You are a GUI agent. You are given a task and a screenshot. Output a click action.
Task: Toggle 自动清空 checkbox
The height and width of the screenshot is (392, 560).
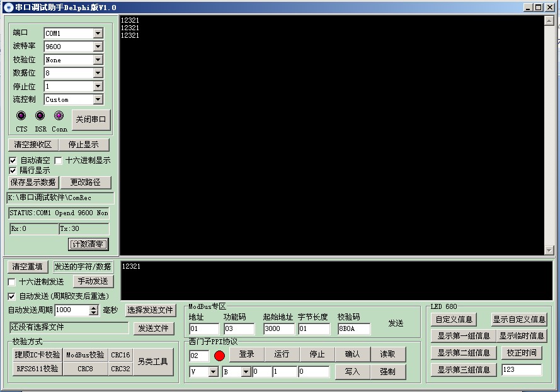pyautogui.click(x=13, y=160)
